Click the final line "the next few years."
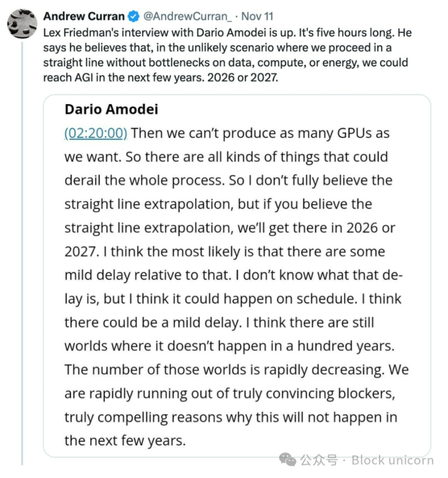The image size is (448, 478). 125,441
